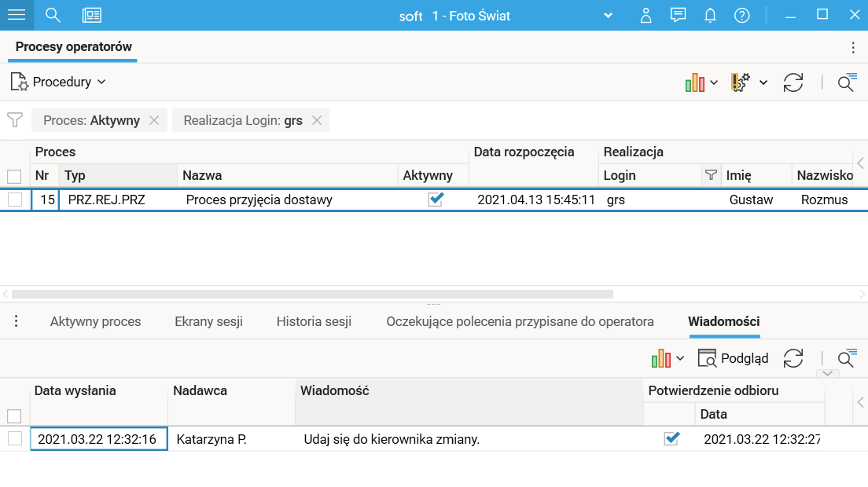The height and width of the screenshot is (487, 868).
Task: Toggle the Aktywny checkbox for process 15
Action: pyautogui.click(x=435, y=200)
